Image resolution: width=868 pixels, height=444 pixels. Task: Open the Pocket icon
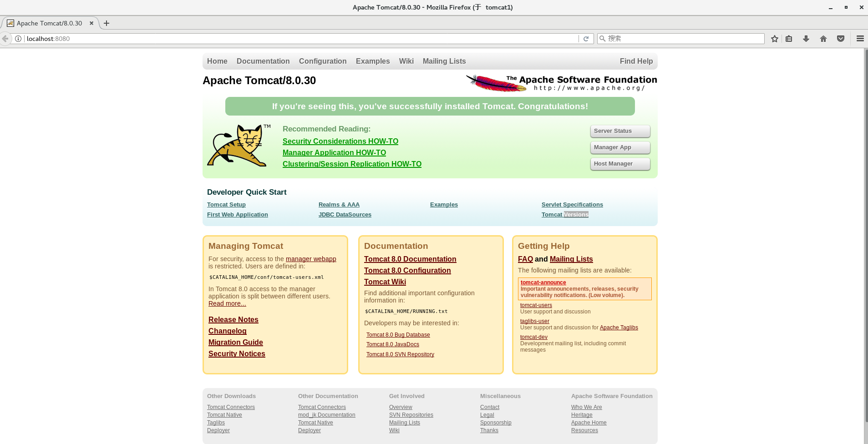click(841, 39)
